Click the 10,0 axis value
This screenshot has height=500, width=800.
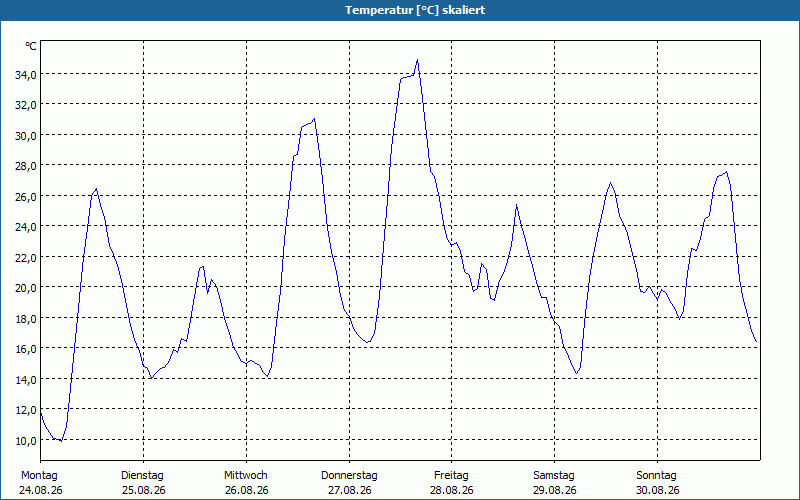26,440
